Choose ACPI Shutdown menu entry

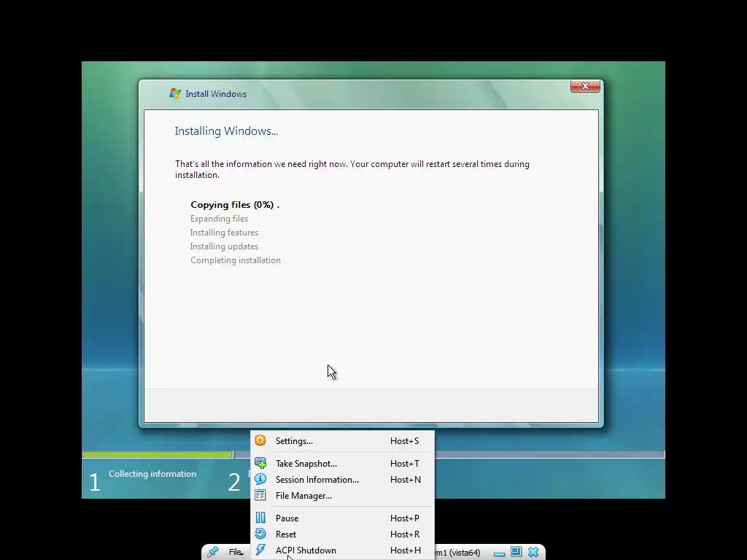click(342, 551)
